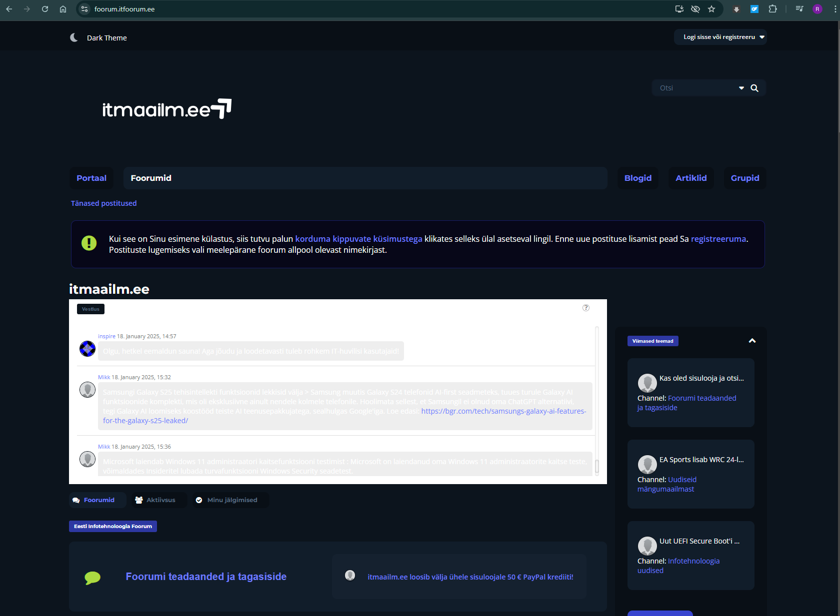Image resolution: width=840 pixels, height=616 pixels.
Task: Open the downloads extension icon
Action: click(736, 9)
